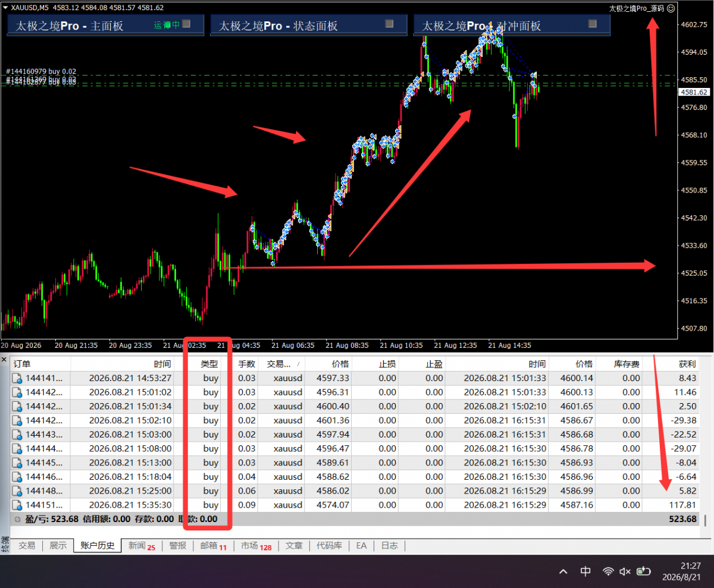The image size is (714, 588).
Task: Click the current price label 4581.62
Action: (x=694, y=92)
